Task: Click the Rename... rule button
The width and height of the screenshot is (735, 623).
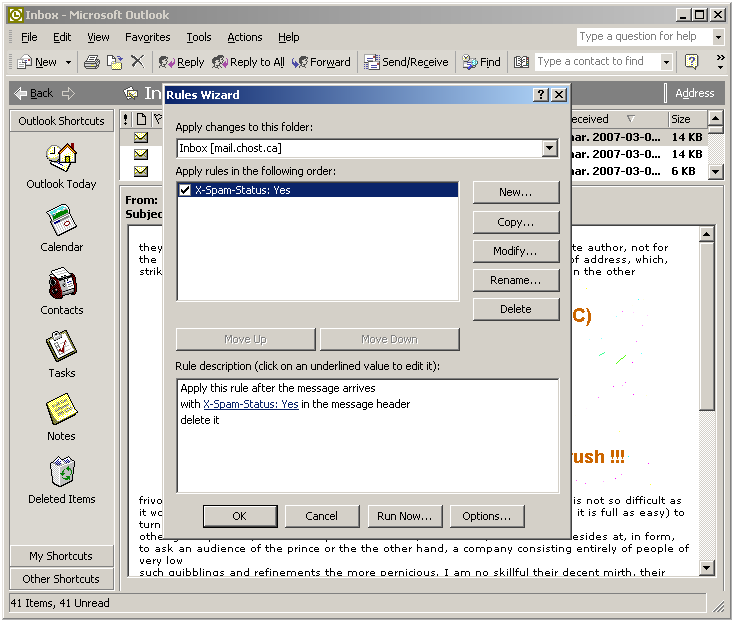Action: pyautogui.click(x=516, y=280)
